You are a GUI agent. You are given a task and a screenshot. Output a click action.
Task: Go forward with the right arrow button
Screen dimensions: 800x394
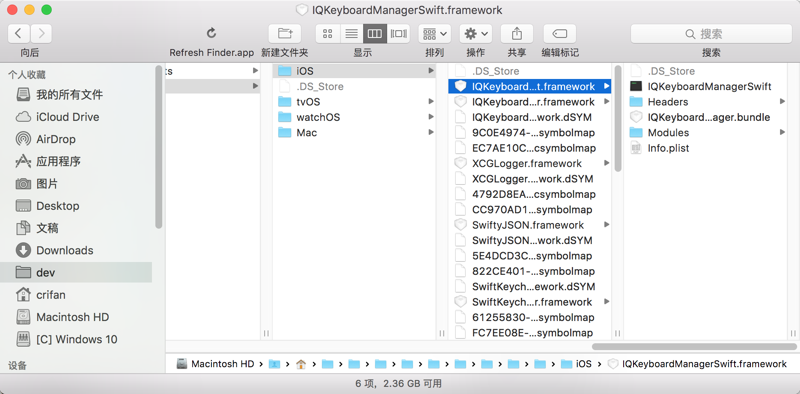[x=41, y=34]
